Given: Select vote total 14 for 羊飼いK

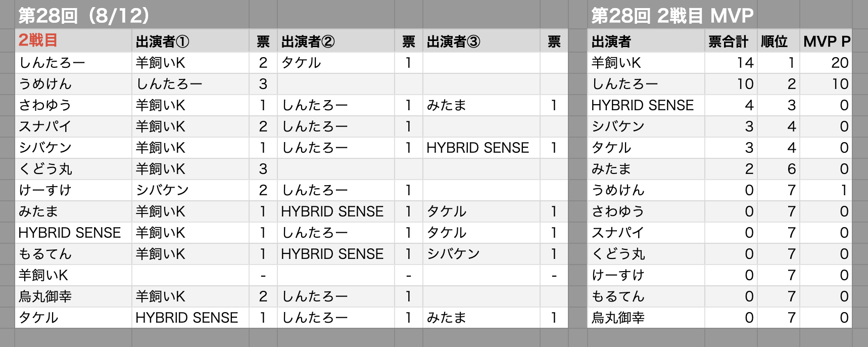Looking at the screenshot, I should tap(731, 63).
